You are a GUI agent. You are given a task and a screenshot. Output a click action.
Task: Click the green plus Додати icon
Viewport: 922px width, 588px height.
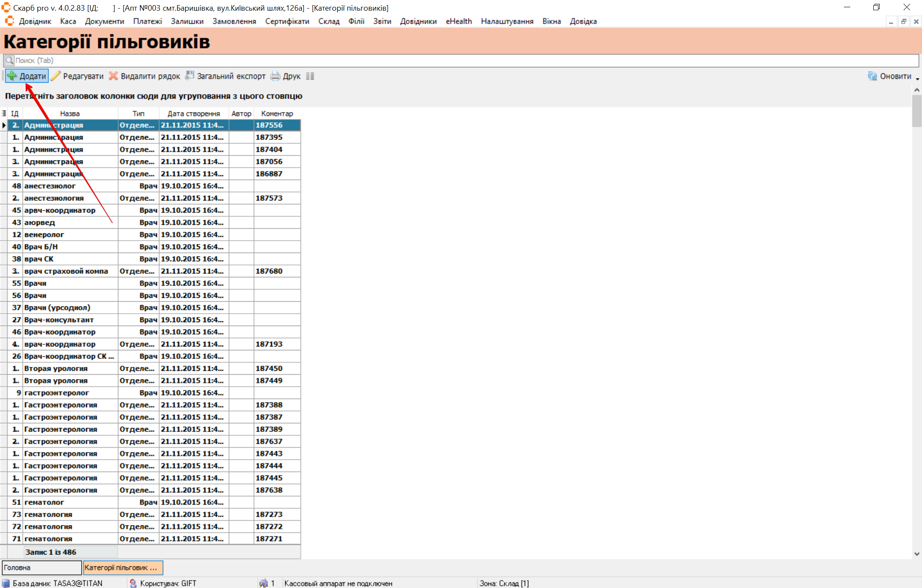[x=12, y=76]
